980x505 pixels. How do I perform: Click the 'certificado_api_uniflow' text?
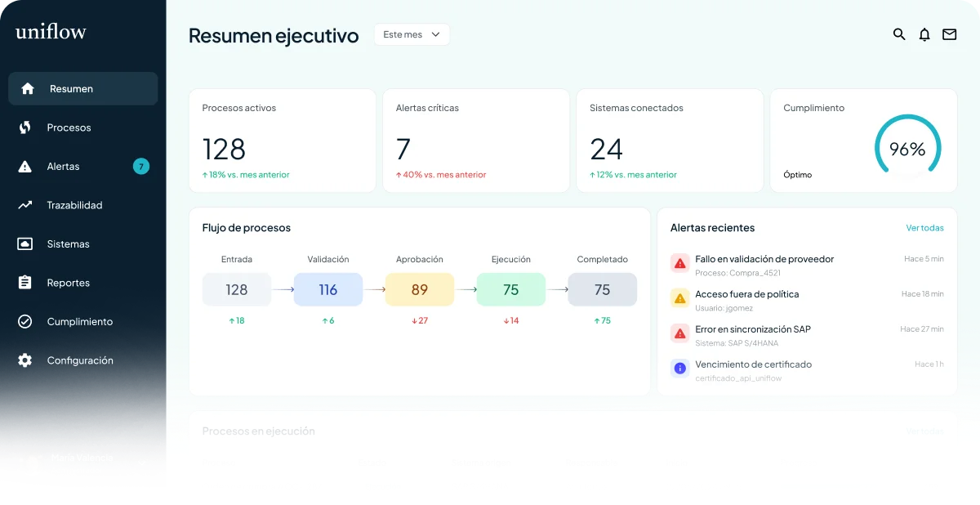[738, 378]
